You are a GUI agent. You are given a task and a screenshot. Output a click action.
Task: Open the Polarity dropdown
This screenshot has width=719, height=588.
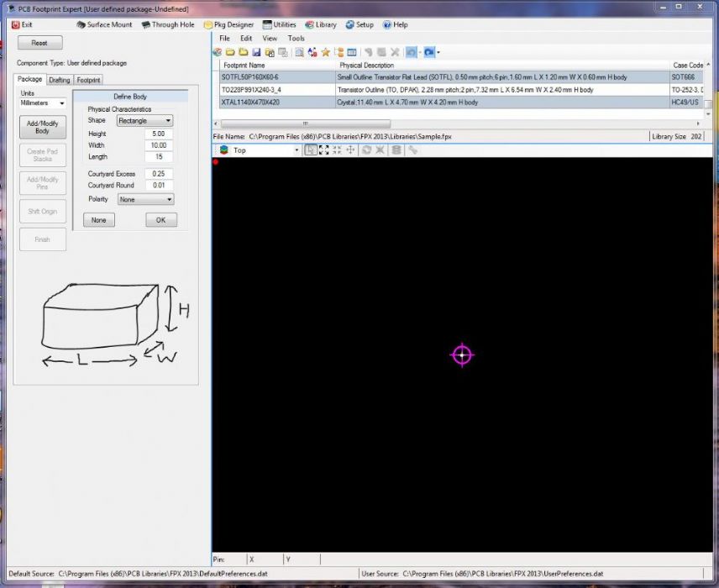tap(145, 200)
